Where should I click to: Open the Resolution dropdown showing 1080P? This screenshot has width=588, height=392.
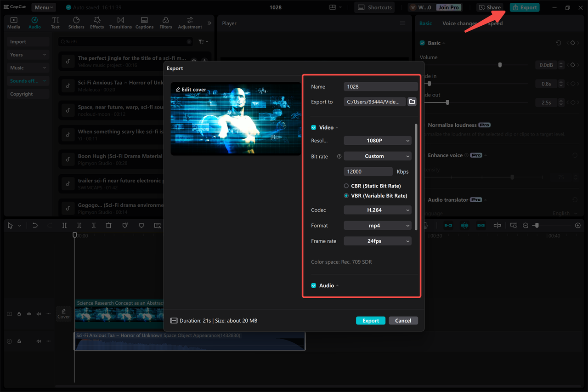pyautogui.click(x=378, y=140)
